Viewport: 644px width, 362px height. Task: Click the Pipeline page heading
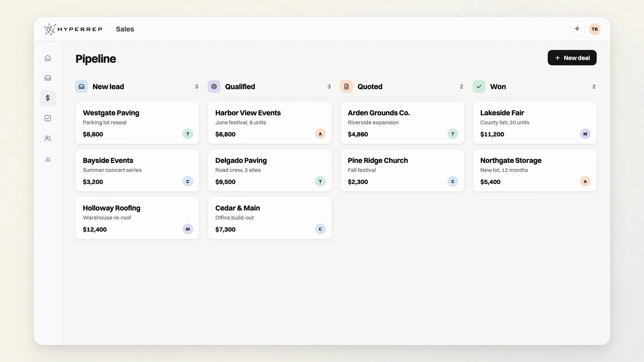point(96,59)
